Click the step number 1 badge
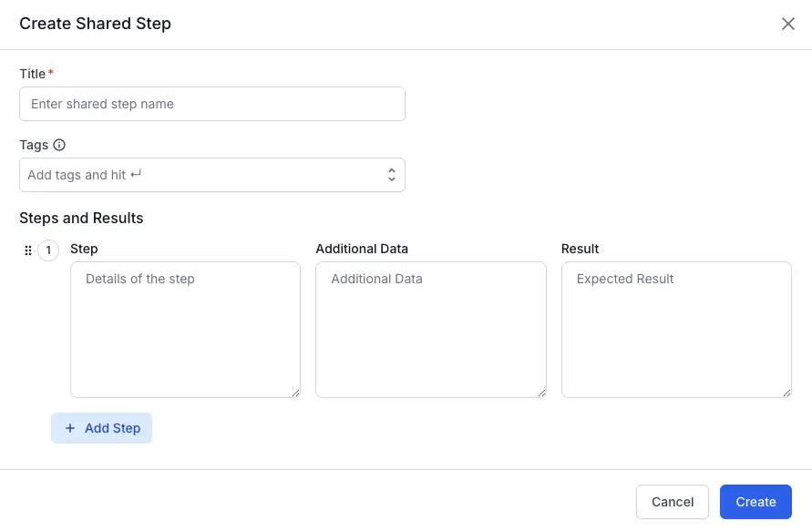This screenshot has height=531, width=812. (47, 250)
